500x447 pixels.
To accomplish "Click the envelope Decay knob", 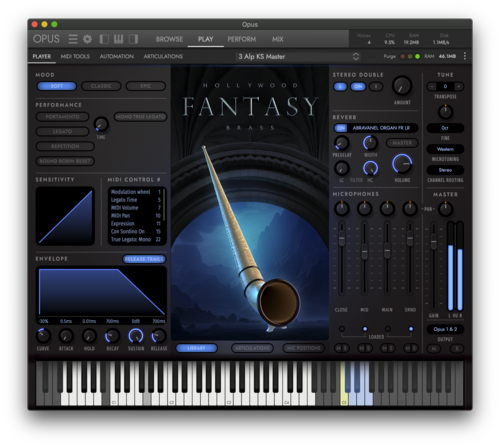I will [x=112, y=336].
